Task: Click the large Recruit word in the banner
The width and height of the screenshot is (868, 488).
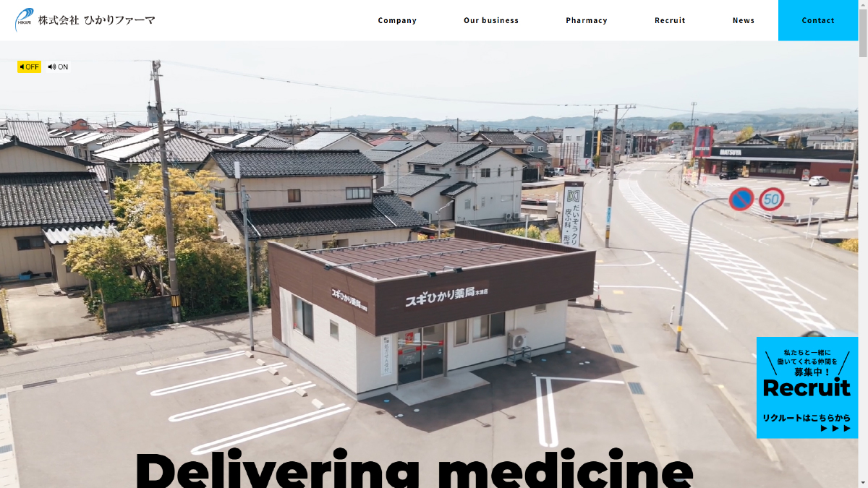Action: pos(807,388)
